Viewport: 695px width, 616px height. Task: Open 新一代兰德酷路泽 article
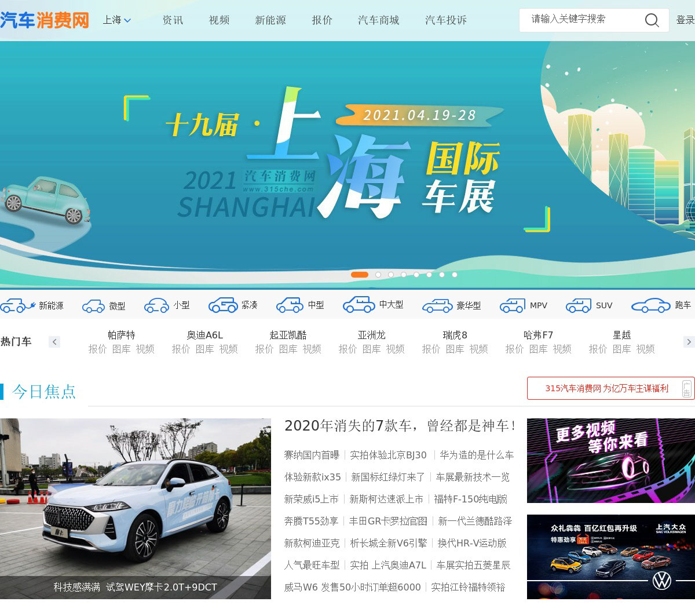[475, 521]
